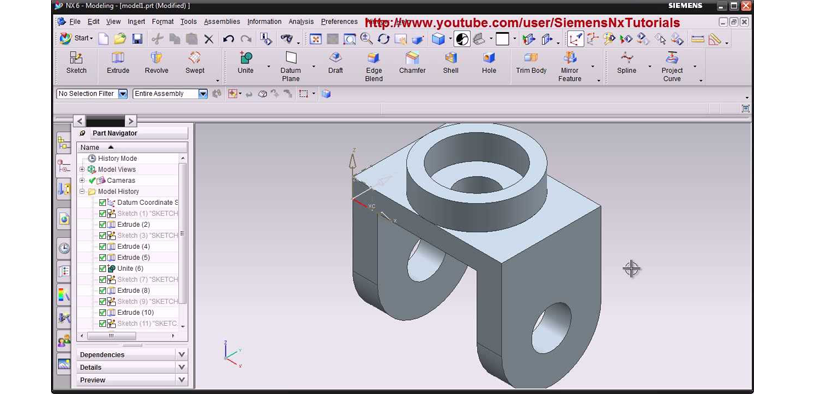Click the Fit view icon
The image size is (823, 394).
315,39
